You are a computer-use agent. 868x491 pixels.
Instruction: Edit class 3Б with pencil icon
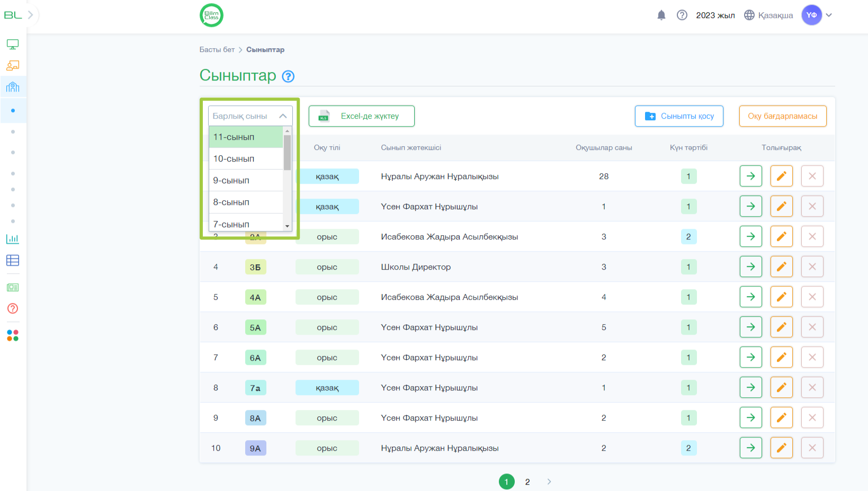click(x=781, y=267)
